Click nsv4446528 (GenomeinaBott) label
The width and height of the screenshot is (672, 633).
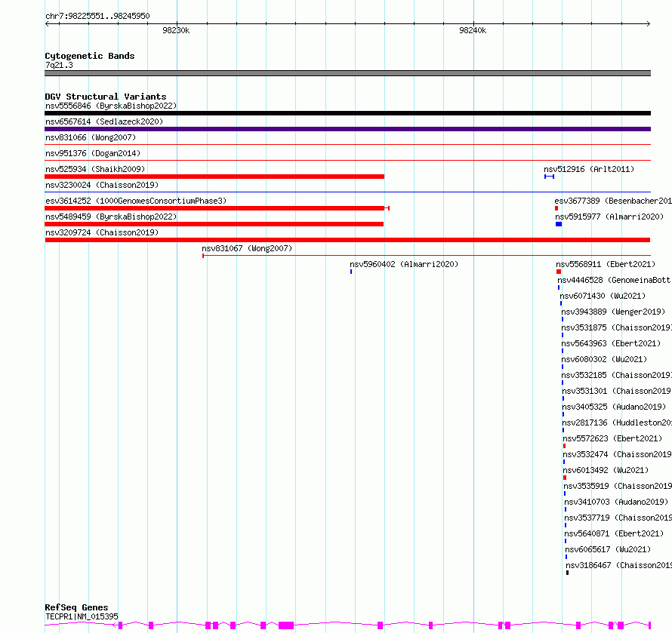(x=614, y=280)
